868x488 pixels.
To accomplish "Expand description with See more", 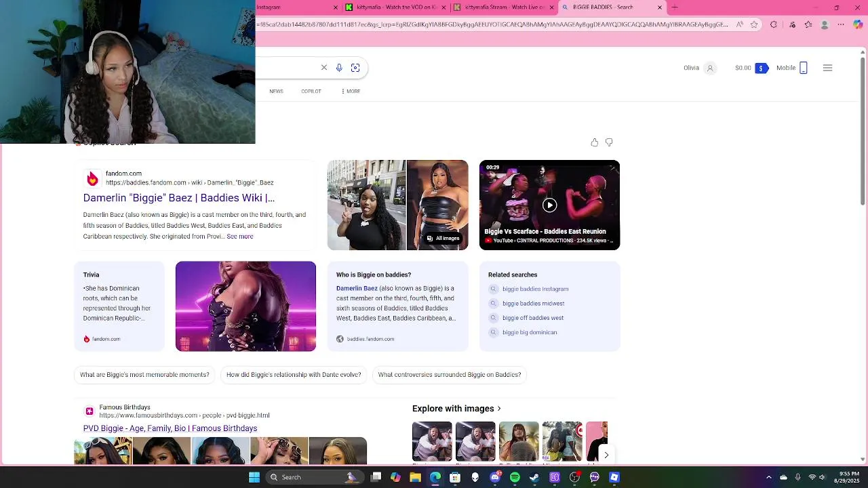I will pyautogui.click(x=240, y=237).
